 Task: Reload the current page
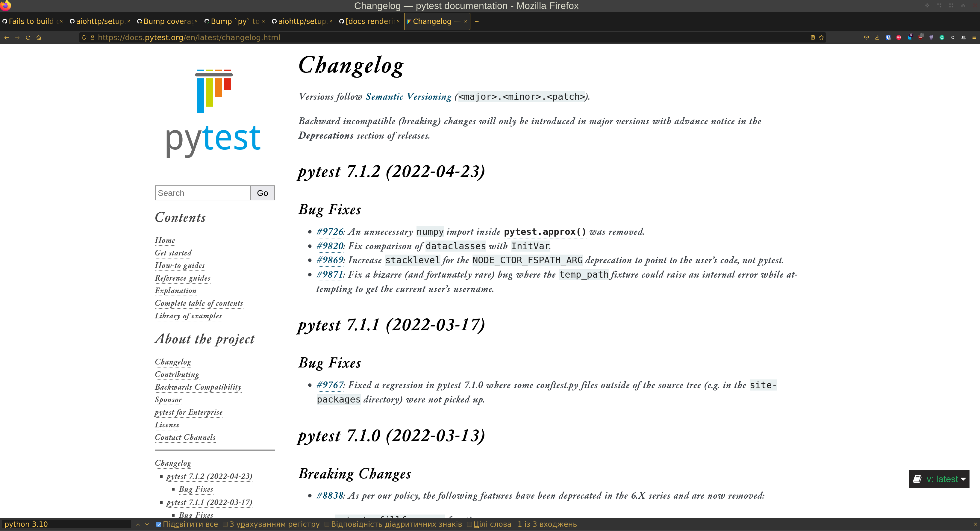click(x=28, y=37)
